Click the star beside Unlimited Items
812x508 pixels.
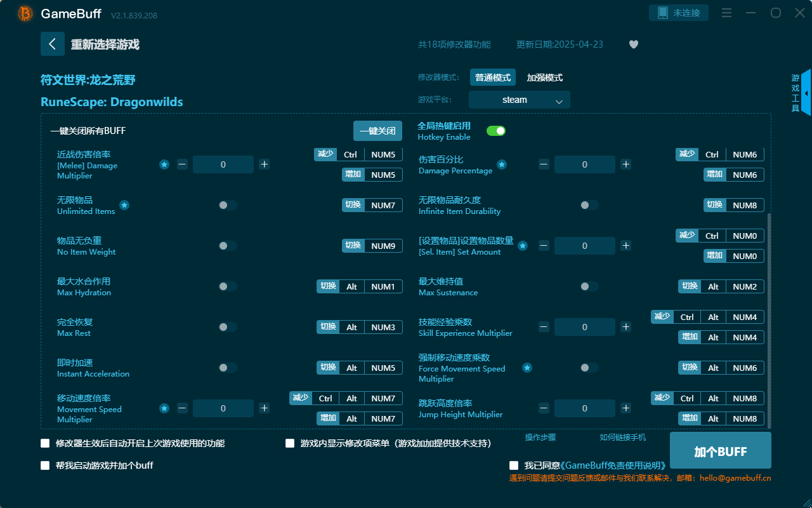coord(124,205)
